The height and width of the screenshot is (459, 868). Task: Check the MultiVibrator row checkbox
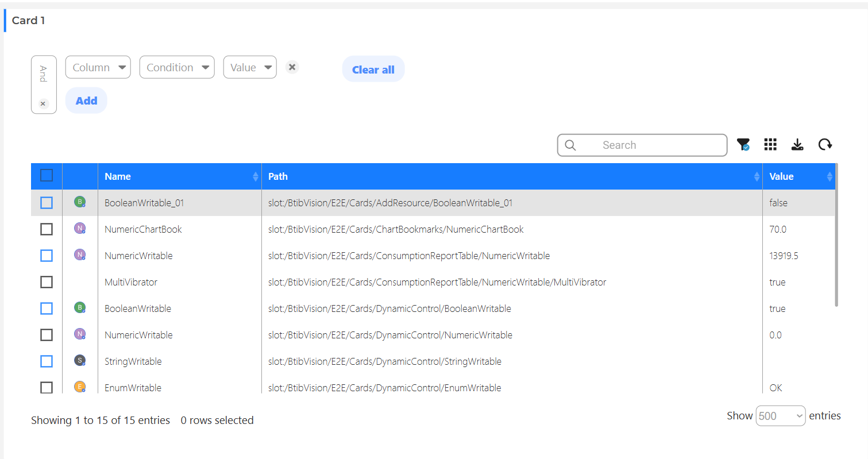point(47,282)
